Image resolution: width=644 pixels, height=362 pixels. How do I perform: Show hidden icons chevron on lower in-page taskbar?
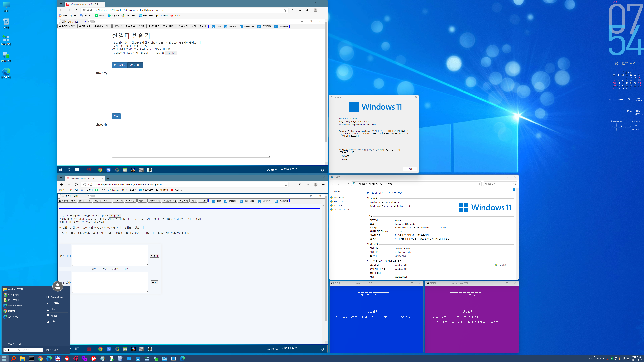coord(269,349)
